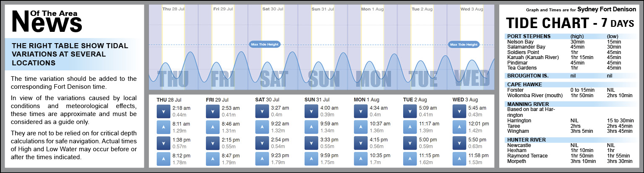
Task: Click the HUNTER RIVER section header
Action: 526,139
